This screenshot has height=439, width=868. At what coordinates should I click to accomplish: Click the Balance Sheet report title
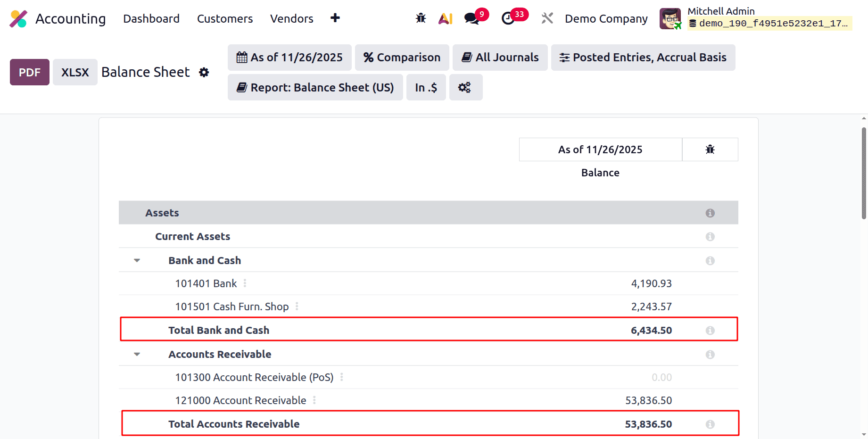click(145, 72)
